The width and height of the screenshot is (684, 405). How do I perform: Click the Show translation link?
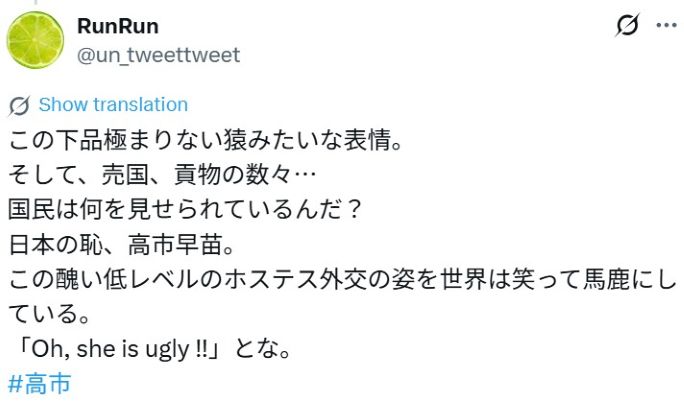click(113, 105)
